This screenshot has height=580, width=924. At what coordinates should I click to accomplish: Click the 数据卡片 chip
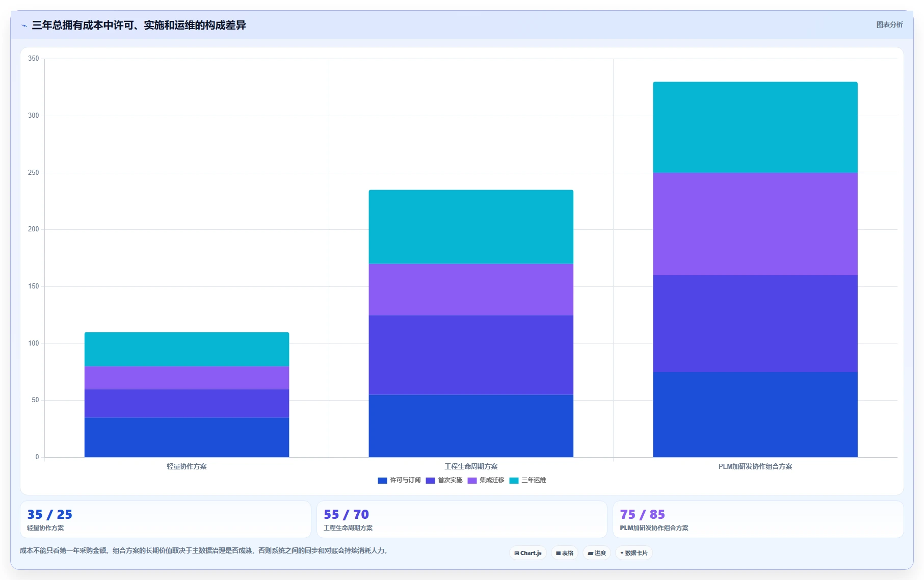pyautogui.click(x=634, y=553)
